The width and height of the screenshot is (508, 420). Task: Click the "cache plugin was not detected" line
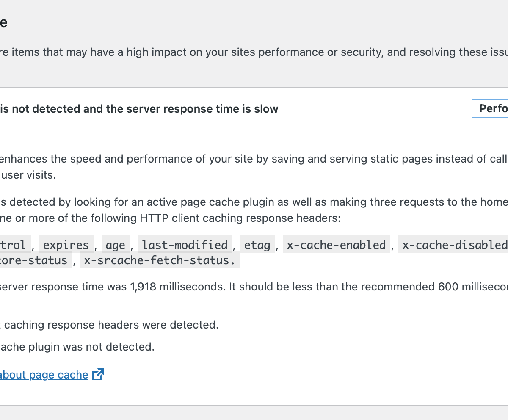[x=77, y=347]
